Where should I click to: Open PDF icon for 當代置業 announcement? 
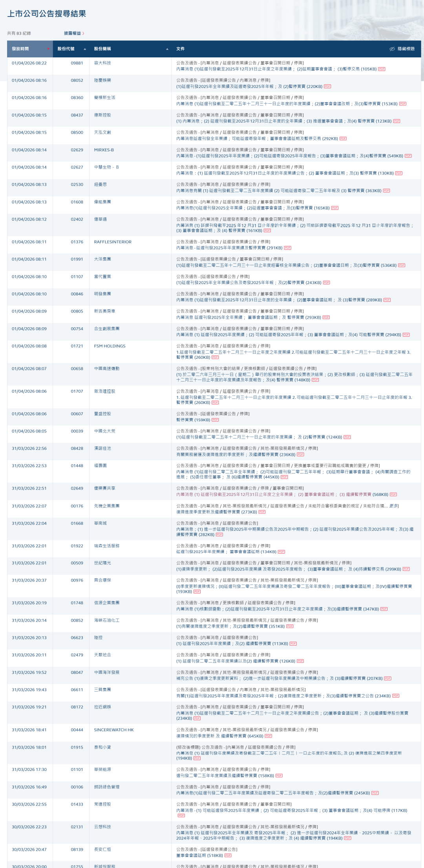coord(326,283)
